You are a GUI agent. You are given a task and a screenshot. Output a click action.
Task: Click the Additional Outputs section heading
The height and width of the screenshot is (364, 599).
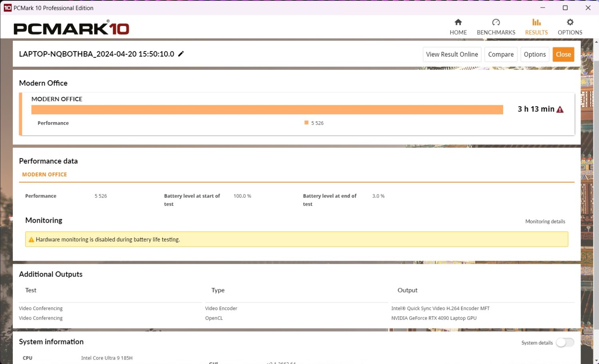51,274
